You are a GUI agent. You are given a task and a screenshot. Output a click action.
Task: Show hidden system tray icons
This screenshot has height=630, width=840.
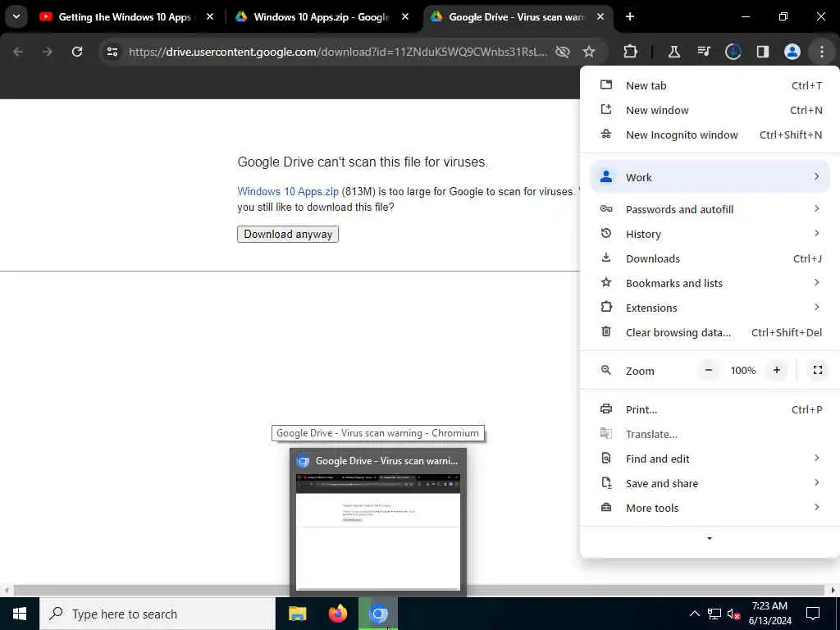click(x=694, y=614)
